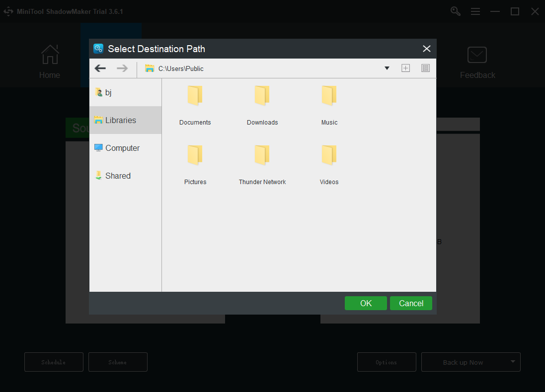The height and width of the screenshot is (392, 545).
Task: Confirm destination with the OK button
Action: pyautogui.click(x=366, y=303)
